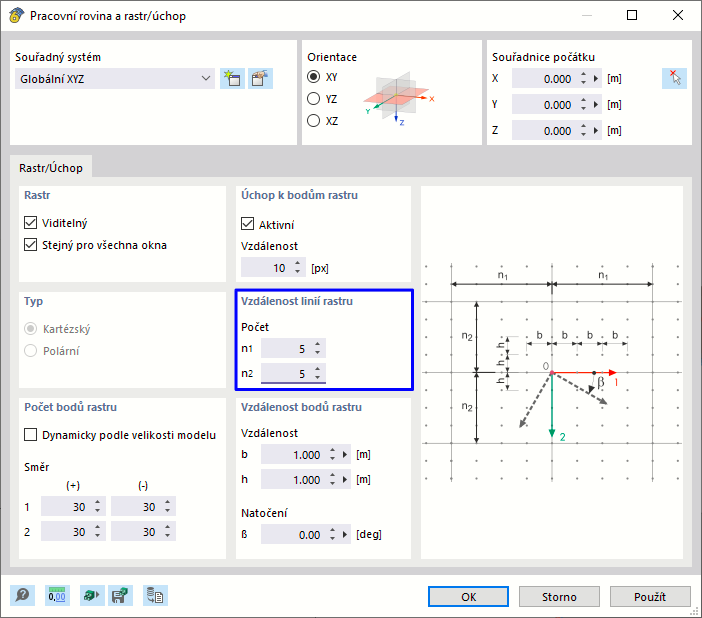
Task: Select the YZ orientation radio button
Action: click(x=313, y=99)
